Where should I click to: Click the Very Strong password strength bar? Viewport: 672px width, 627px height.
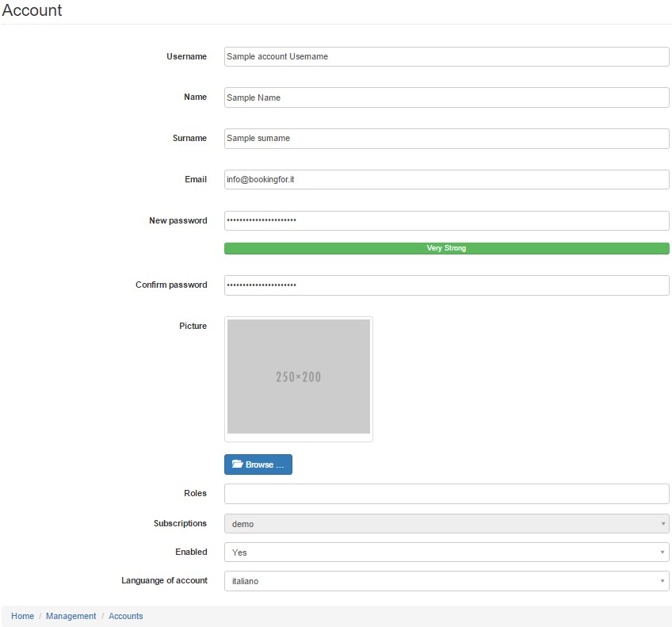point(447,248)
